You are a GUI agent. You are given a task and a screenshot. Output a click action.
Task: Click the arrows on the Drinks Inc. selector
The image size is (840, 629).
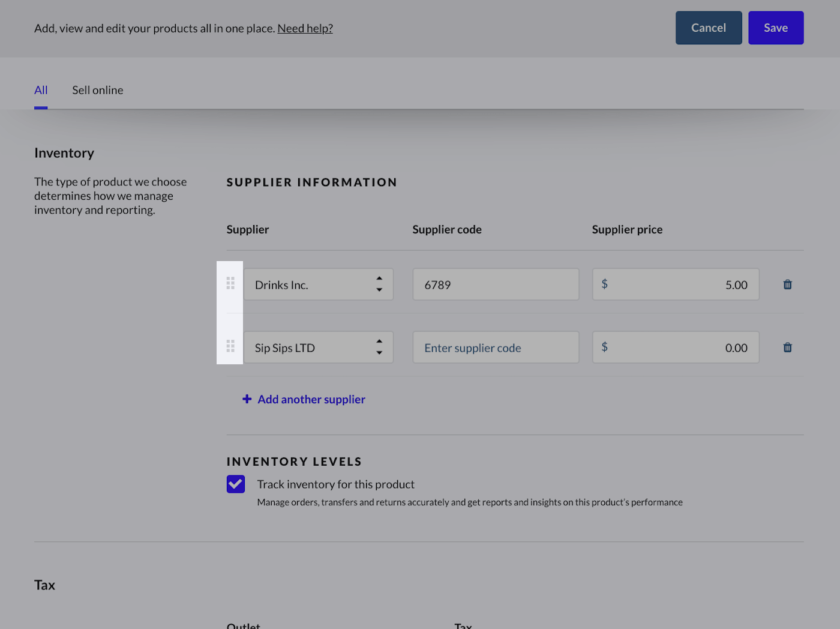point(379,284)
